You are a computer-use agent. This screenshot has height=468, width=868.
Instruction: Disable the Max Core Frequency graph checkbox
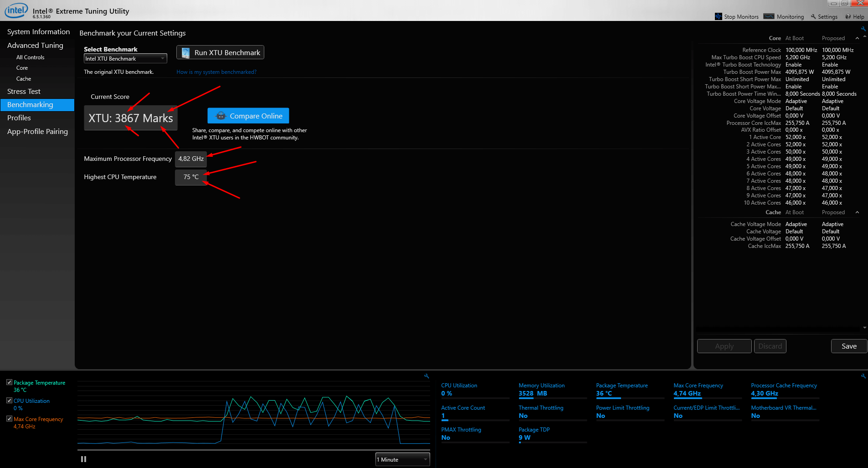pos(9,419)
